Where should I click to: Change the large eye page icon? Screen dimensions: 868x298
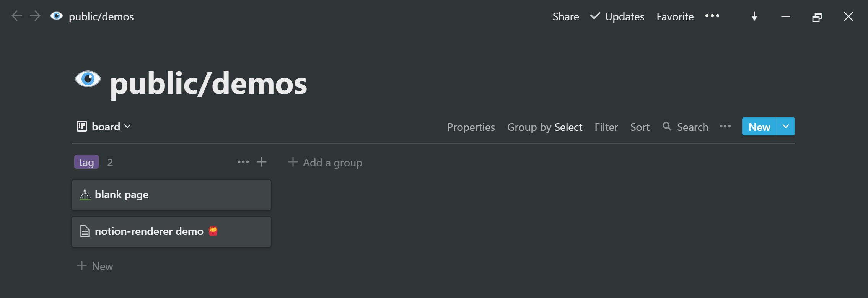point(88,79)
